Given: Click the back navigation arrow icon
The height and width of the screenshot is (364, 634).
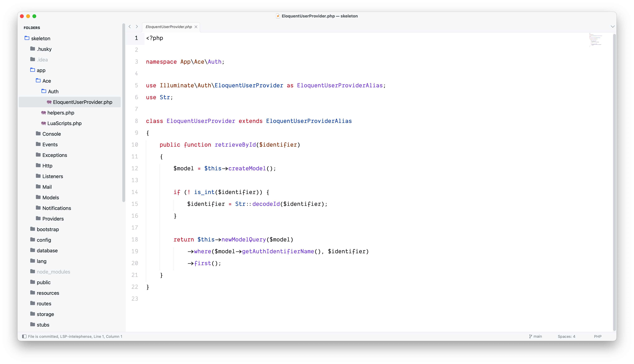Looking at the screenshot, I should click(129, 27).
